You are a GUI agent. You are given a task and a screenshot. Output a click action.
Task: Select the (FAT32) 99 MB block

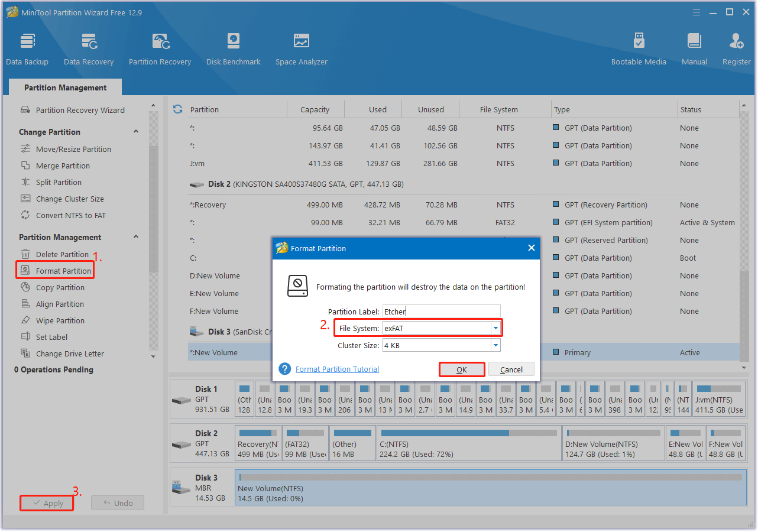point(305,443)
